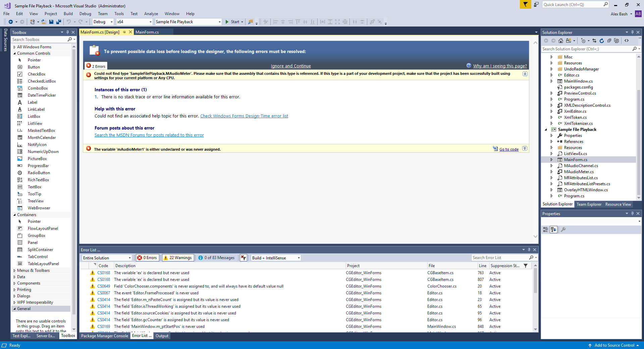Click the Find in Files toolbar icon

(251, 22)
